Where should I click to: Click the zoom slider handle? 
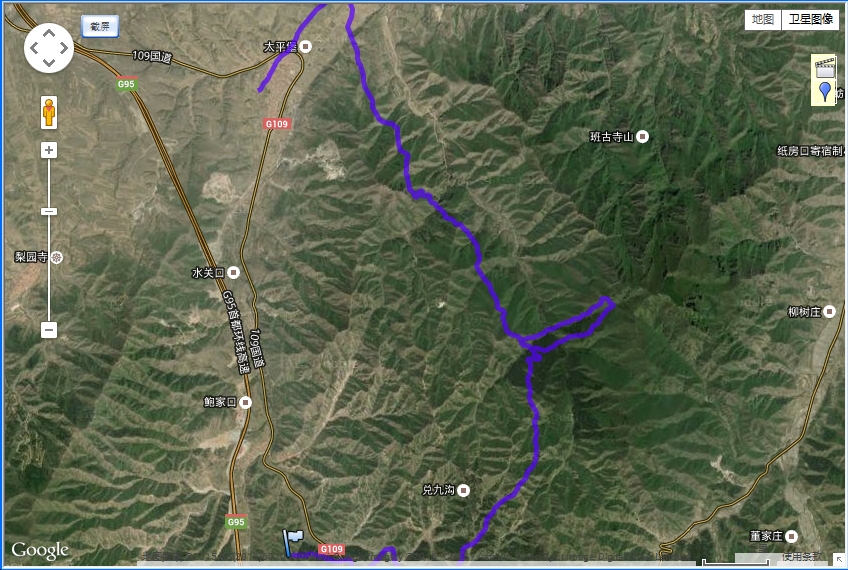pyautogui.click(x=49, y=211)
